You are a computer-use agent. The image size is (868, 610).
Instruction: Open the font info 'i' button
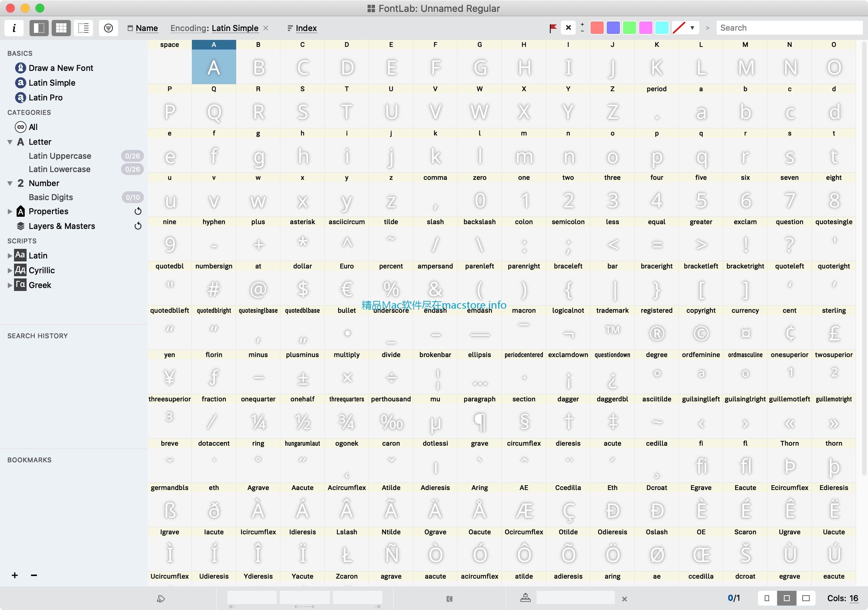[x=14, y=28]
